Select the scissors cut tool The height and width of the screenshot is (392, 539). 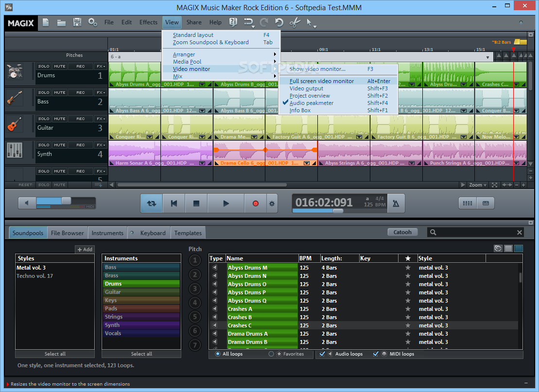click(295, 23)
